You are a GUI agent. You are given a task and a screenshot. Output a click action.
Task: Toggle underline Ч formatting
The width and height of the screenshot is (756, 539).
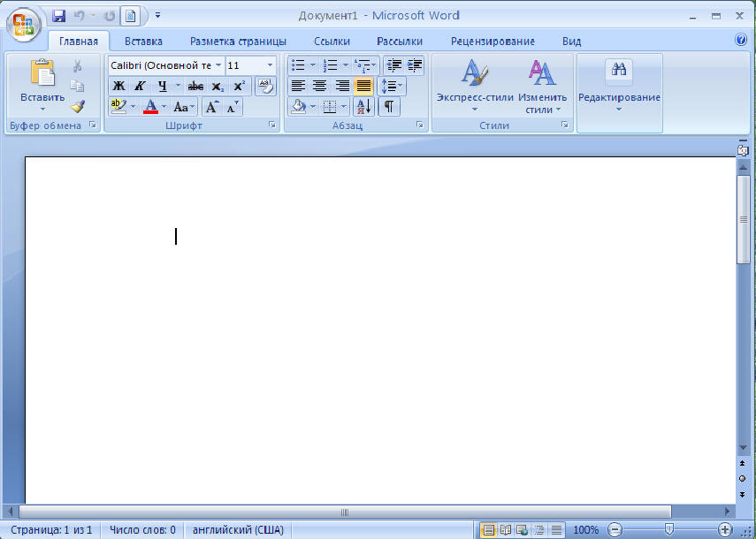pyautogui.click(x=163, y=87)
